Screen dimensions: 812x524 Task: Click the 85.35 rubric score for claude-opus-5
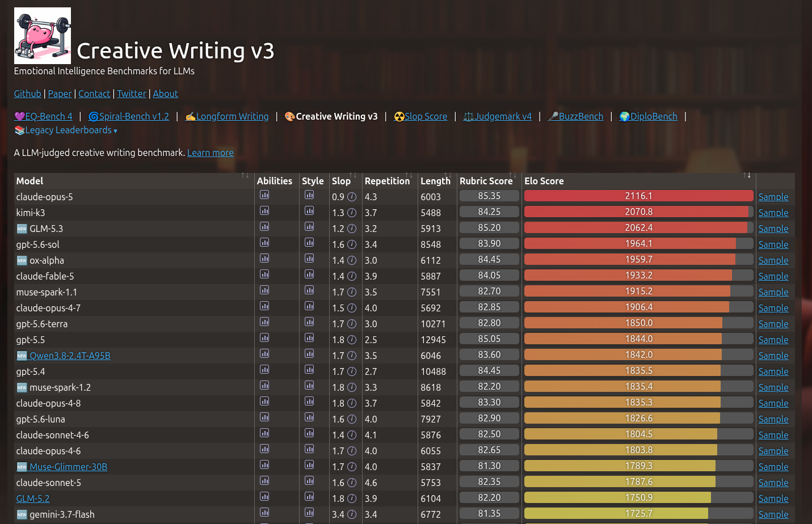point(489,196)
